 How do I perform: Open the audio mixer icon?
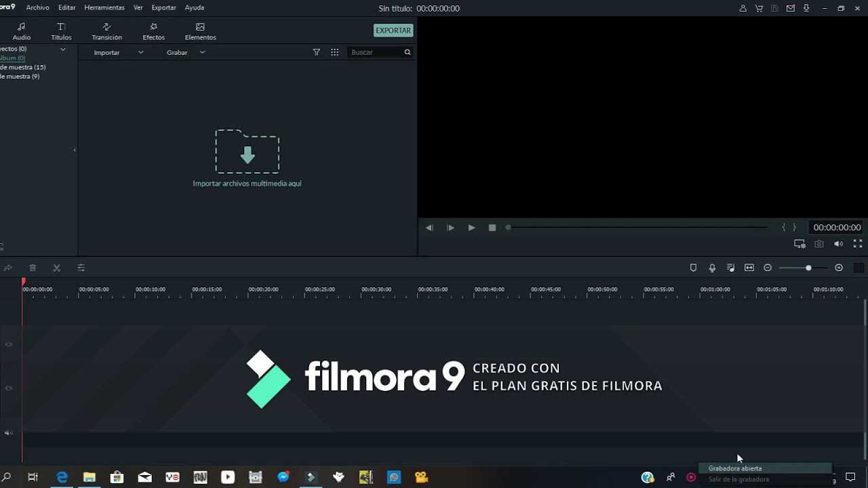[x=730, y=268]
